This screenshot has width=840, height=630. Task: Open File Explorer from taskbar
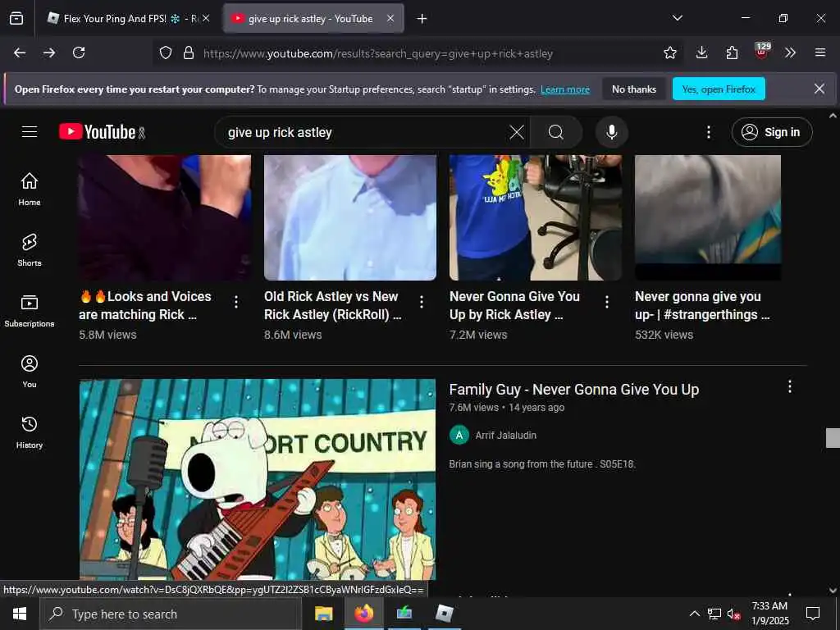[x=323, y=614]
